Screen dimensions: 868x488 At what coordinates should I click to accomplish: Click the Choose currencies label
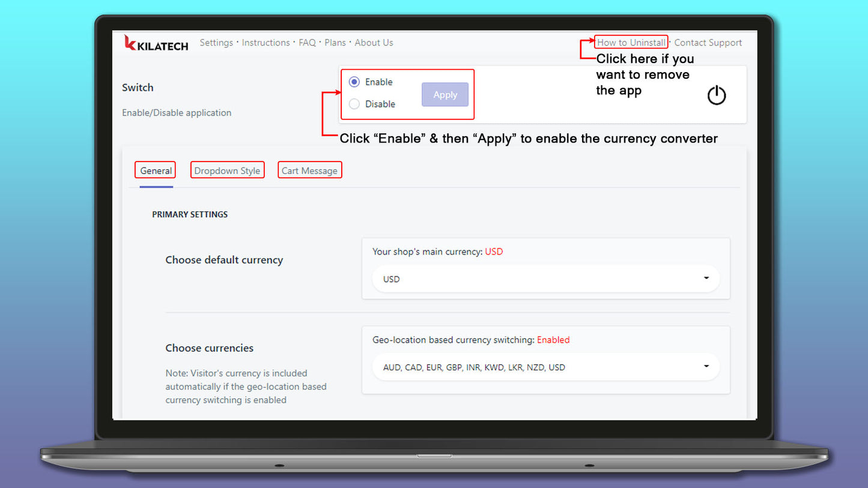coord(210,348)
